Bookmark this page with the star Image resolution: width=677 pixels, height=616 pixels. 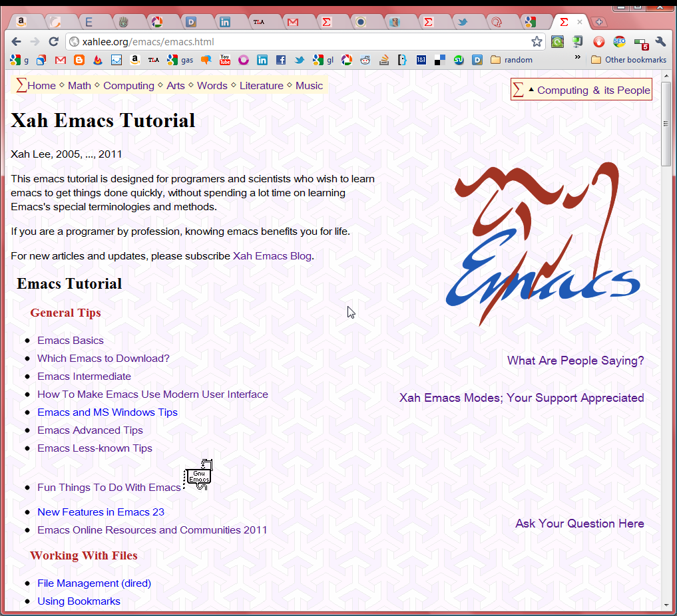[537, 41]
